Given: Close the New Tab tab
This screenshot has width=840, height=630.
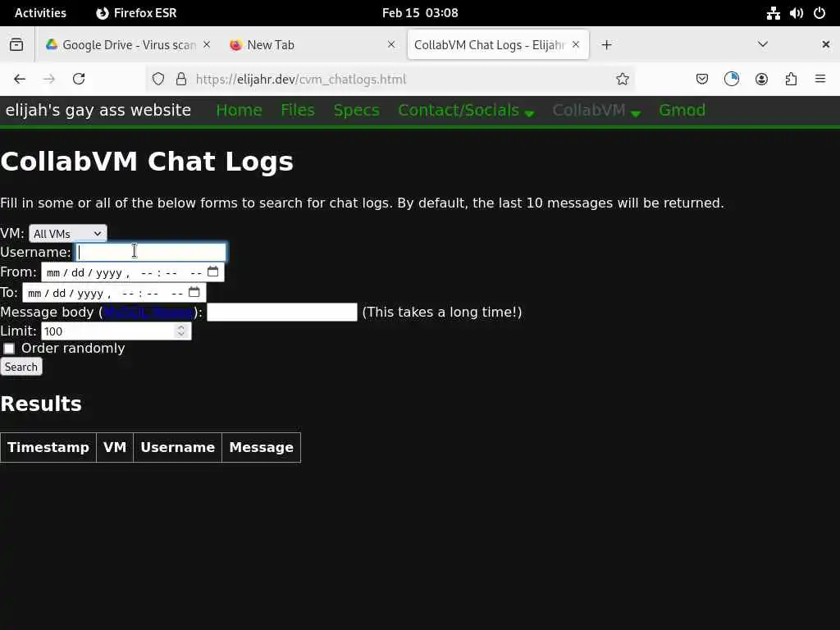Looking at the screenshot, I should click(391, 44).
